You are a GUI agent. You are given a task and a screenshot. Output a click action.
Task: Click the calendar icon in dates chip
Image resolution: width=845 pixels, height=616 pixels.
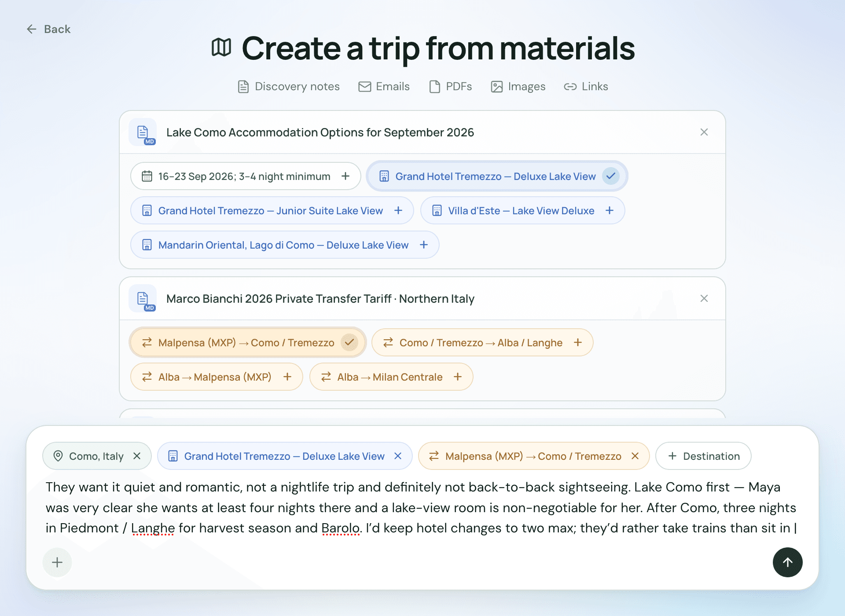(147, 176)
